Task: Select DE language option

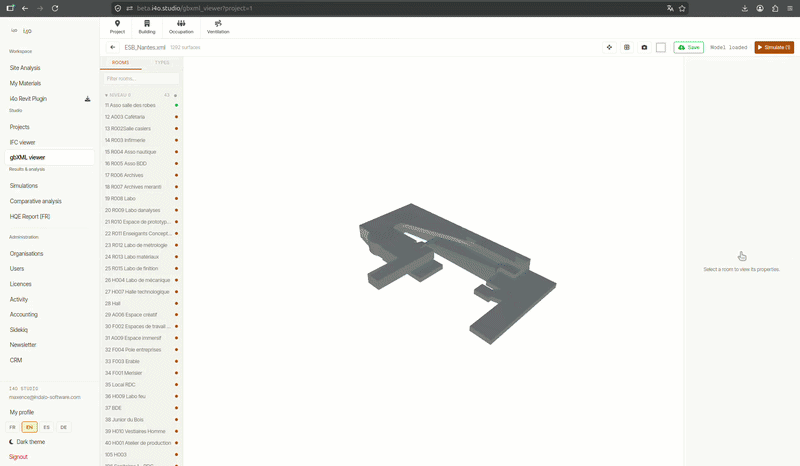Action: pos(63,427)
